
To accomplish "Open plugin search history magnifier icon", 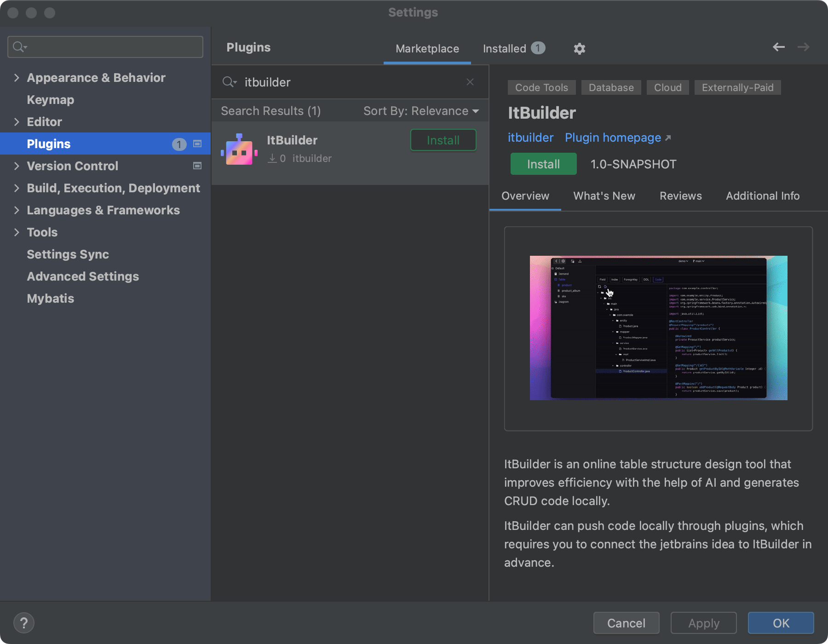I will click(x=230, y=82).
